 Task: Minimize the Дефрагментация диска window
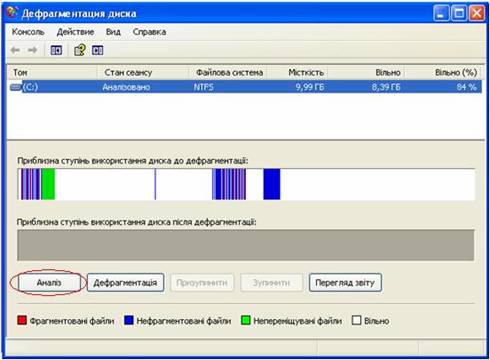pyautogui.click(x=441, y=14)
